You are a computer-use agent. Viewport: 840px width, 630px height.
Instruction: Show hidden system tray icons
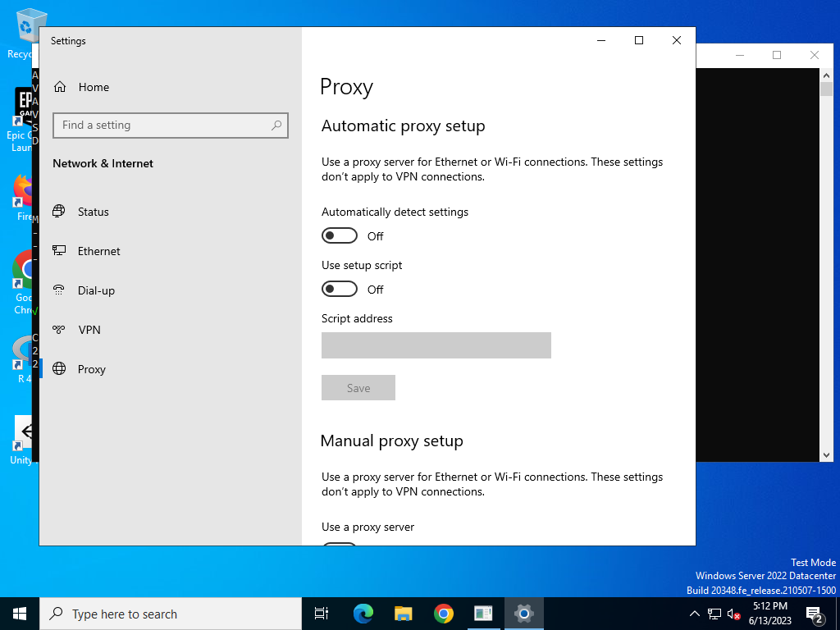click(694, 614)
